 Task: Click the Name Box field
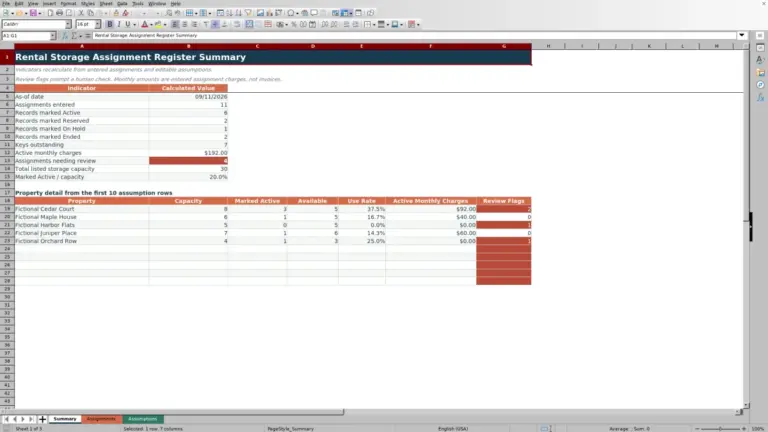(25, 36)
